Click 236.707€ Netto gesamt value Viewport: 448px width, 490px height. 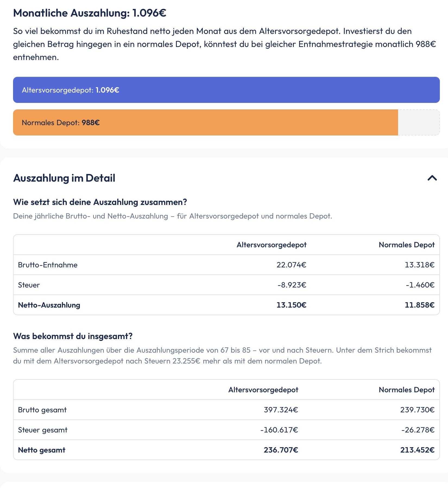[x=281, y=450]
